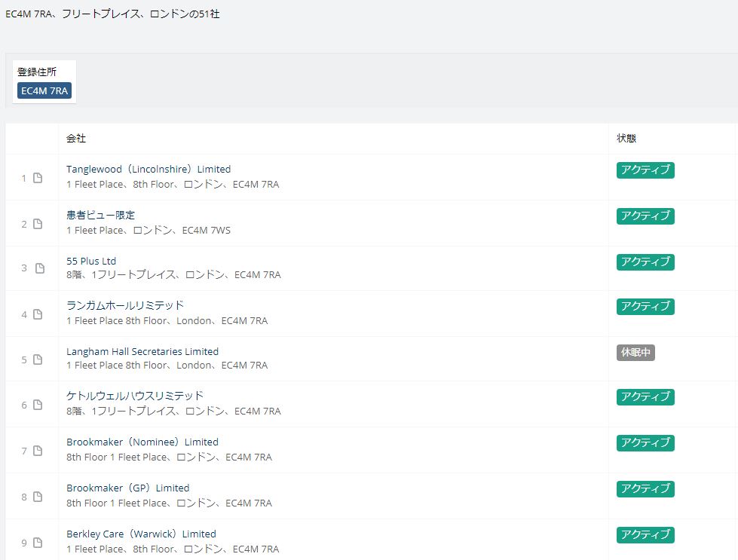This screenshot has width=738, height=560.
Task: Click the document icon in row 1
Action: click(38, 178)
